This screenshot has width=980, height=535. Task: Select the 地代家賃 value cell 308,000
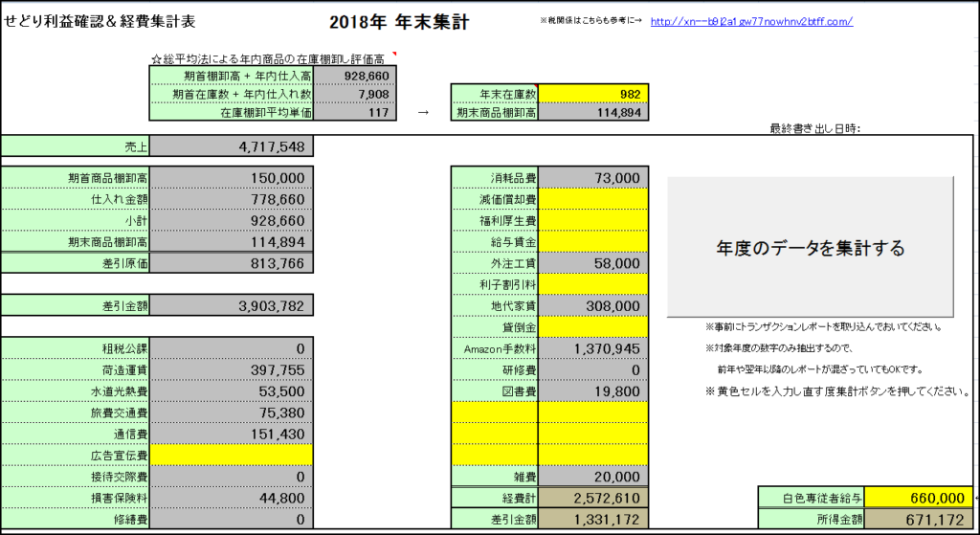(x=593, y=305)
